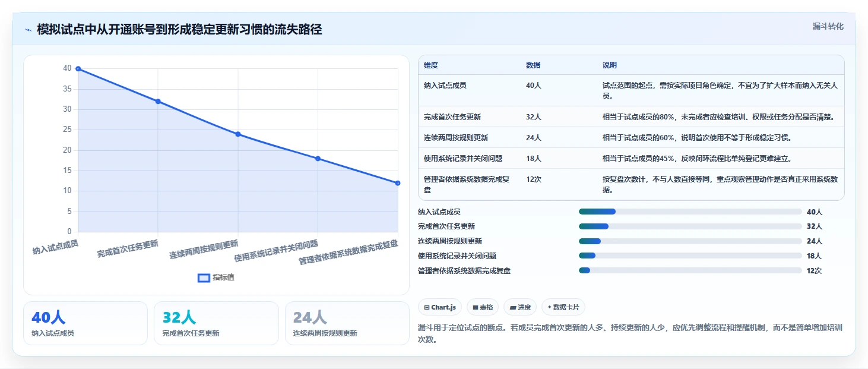Click table cell 完成首次任务更新
The width and height of the screenshot is (868, 369).
tap(452, 117)
